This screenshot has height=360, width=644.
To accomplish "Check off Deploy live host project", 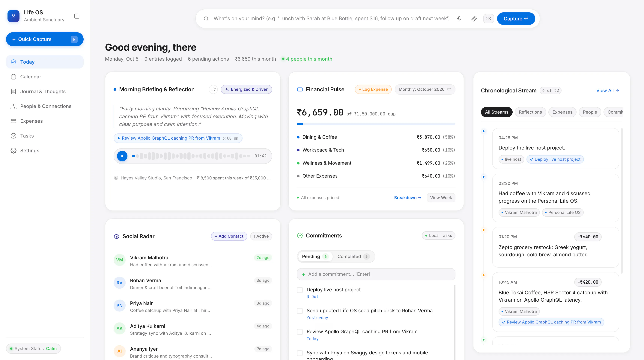I will click(x=300, y=290).
